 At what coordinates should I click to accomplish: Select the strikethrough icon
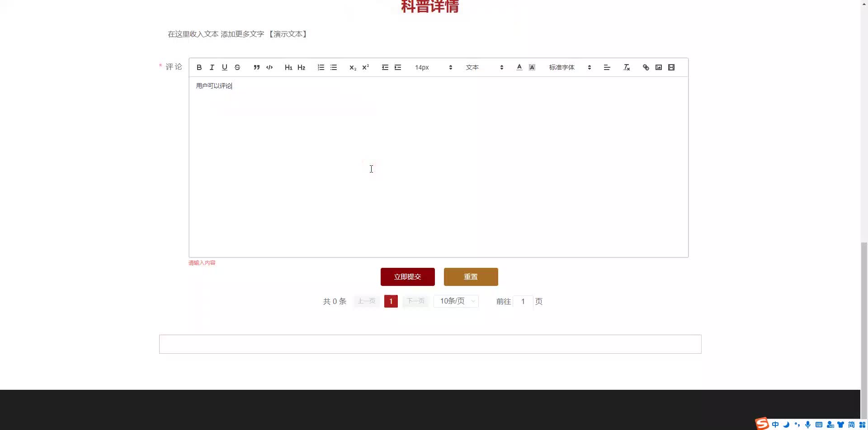[x=237, y=67]
